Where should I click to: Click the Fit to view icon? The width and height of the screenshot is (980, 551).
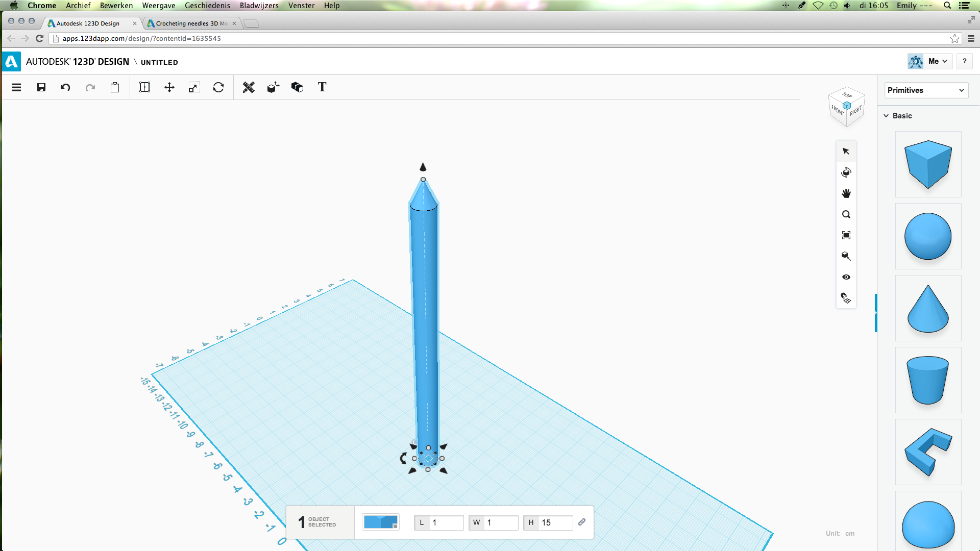click(846, 235)
